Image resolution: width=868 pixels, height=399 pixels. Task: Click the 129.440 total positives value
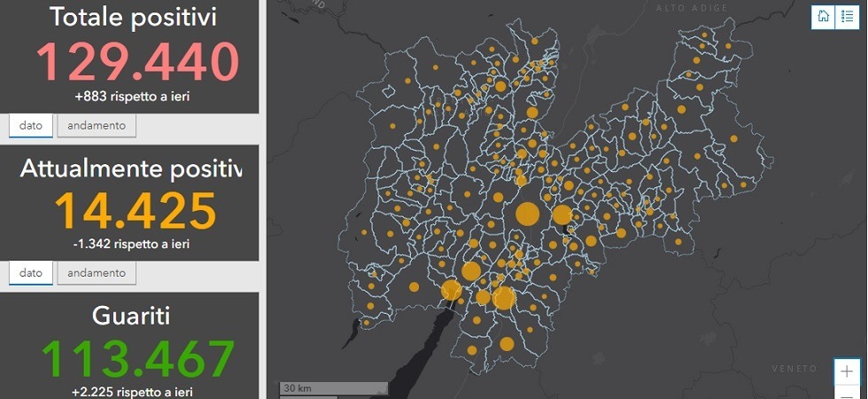137,62
